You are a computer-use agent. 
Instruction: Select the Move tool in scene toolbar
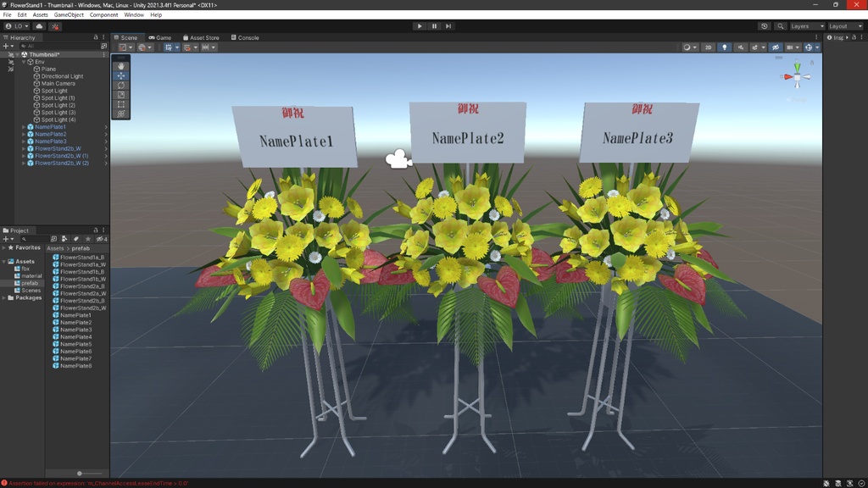pyautogui.click(x=120, y=75)
